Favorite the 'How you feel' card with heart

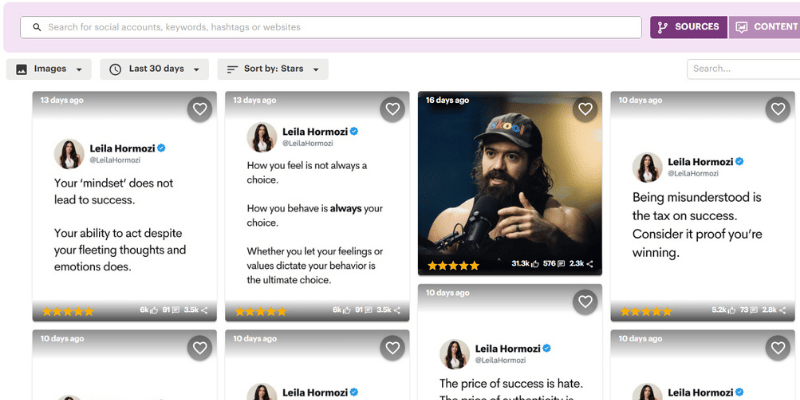pos(392,109)
